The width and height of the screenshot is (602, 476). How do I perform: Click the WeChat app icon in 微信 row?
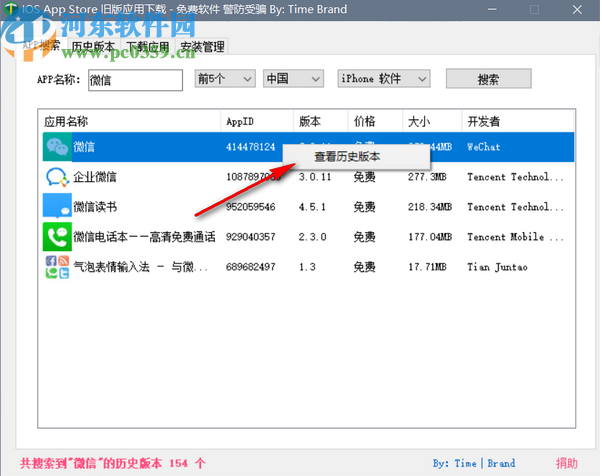point(57,147)
